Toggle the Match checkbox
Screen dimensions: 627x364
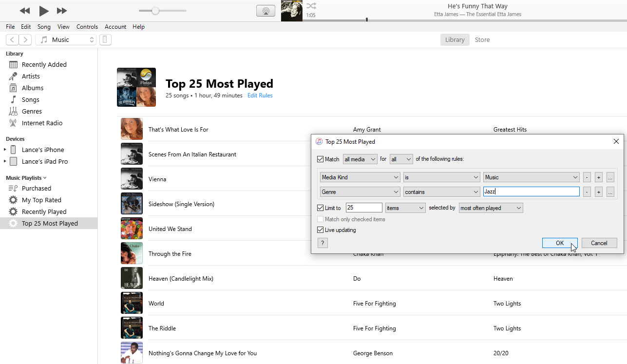point(320,159)
